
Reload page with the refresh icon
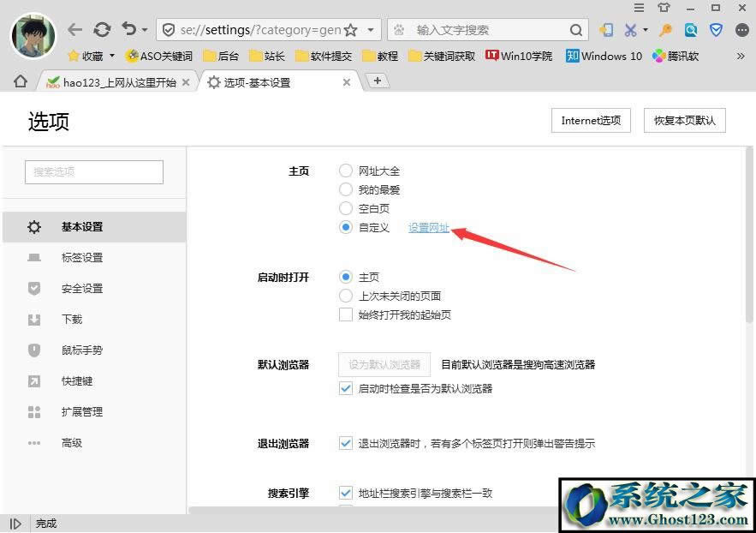click(x=102, y=30)
